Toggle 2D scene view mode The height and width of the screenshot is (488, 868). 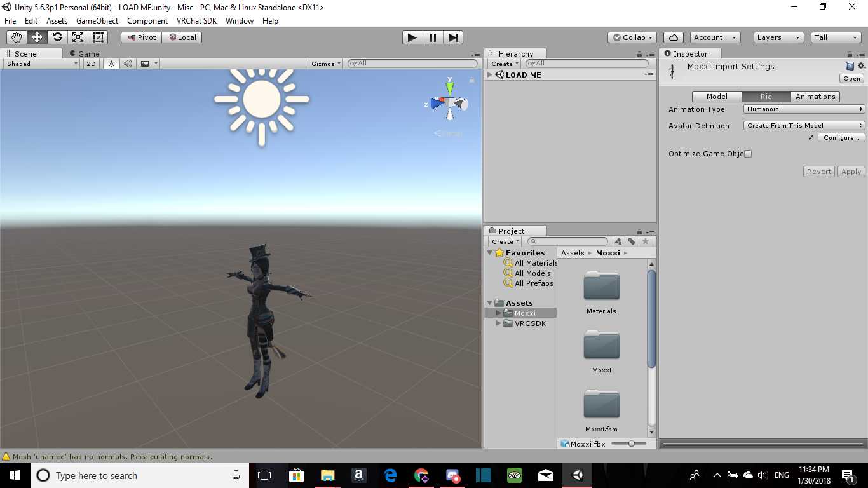click(92, 64)
